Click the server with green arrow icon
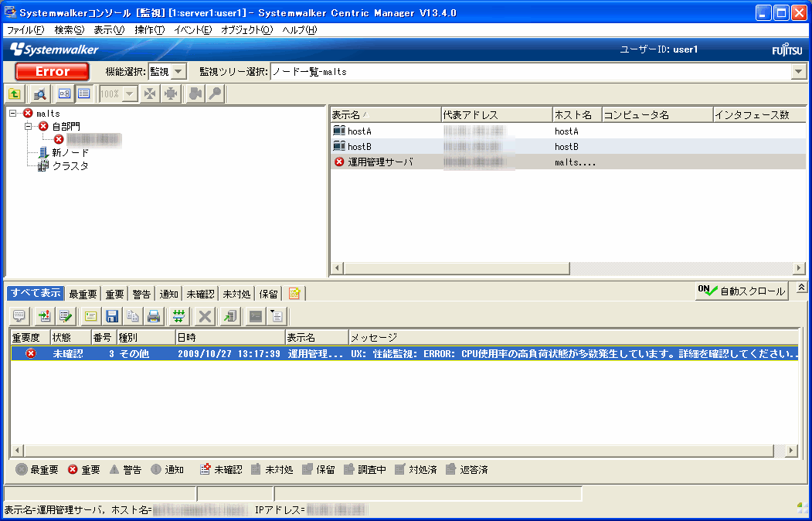Screen dimensions: 812x521 (231, 315)
